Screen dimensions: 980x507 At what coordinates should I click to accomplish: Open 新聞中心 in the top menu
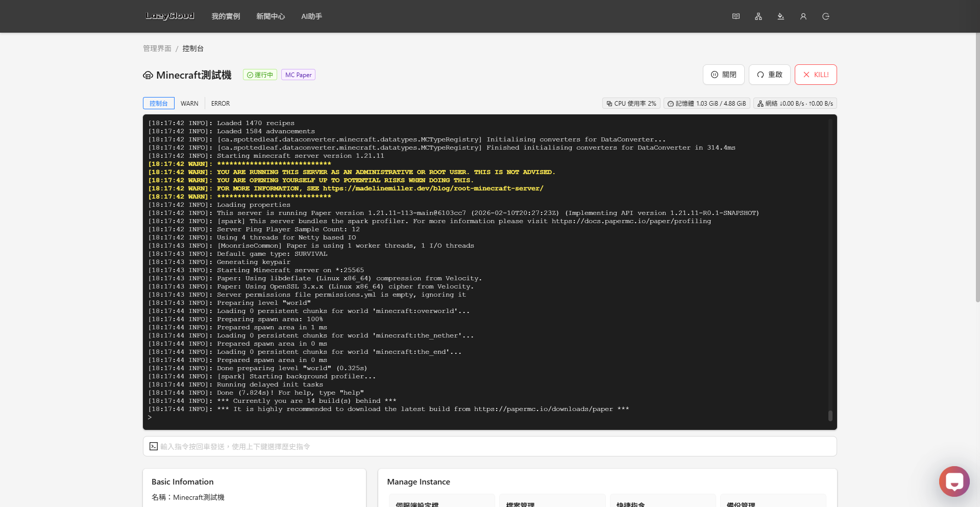271,16
